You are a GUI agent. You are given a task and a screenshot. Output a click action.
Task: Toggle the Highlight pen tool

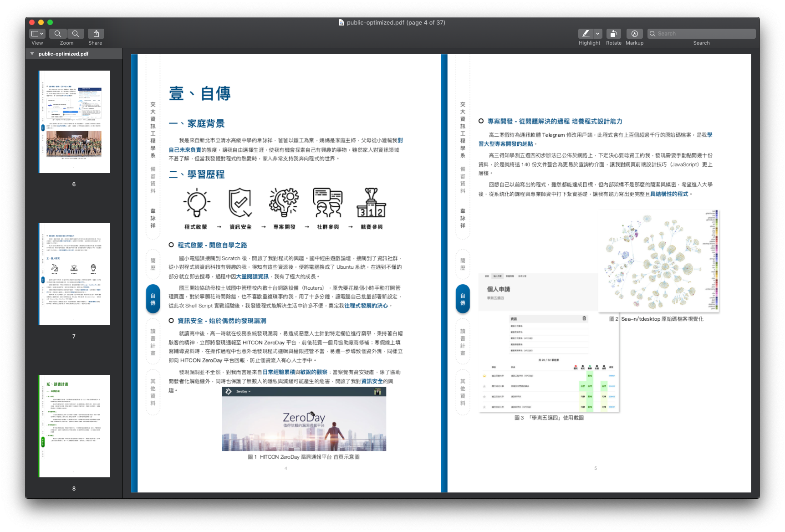click(x=586, y=34)
